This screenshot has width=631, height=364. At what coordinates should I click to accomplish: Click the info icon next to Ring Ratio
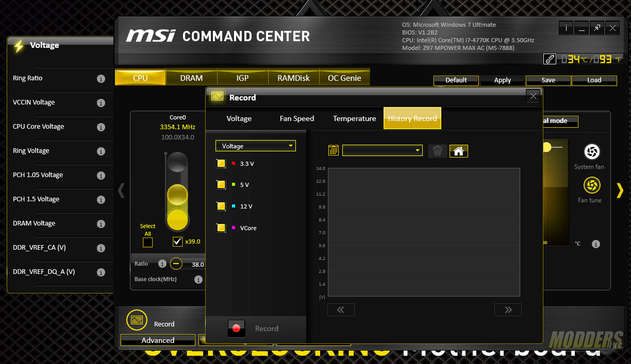pos(101,79)
